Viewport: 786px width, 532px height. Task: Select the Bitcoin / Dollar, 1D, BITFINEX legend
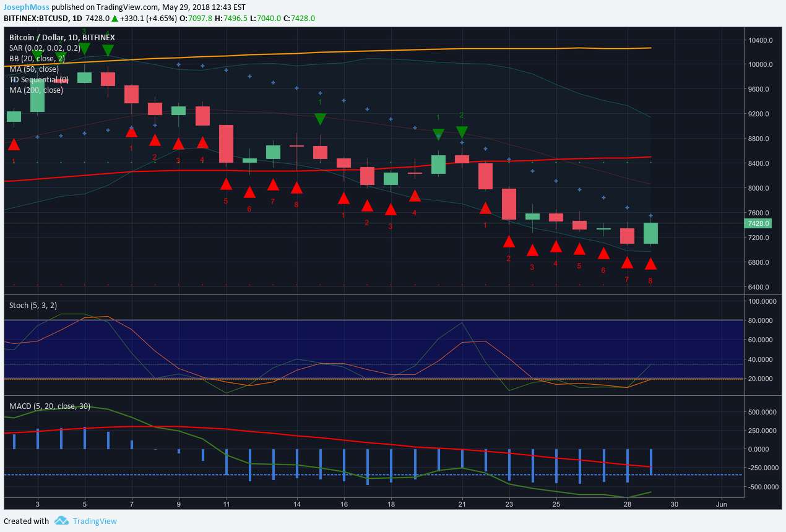pyautogui.click(x=62, y=37)
